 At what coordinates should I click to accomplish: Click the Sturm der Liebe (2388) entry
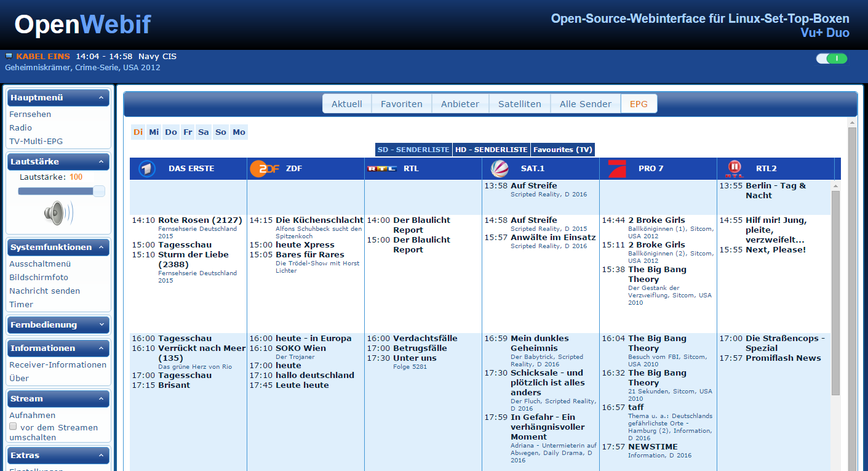pyautogui.click(x=193, y=260)
